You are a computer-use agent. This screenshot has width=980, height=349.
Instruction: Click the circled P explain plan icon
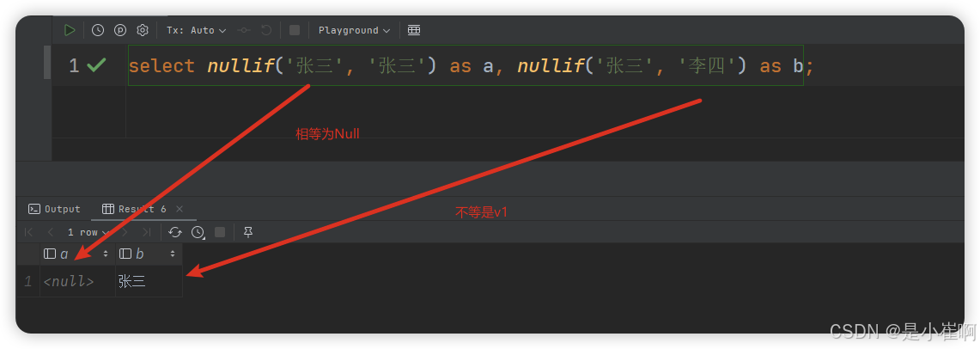coord(120,30)
